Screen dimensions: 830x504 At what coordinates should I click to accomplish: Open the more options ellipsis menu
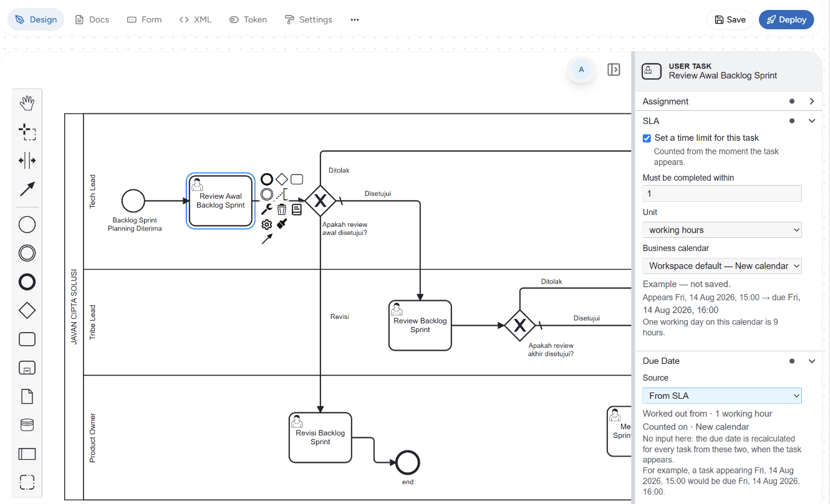coord(355,20)
